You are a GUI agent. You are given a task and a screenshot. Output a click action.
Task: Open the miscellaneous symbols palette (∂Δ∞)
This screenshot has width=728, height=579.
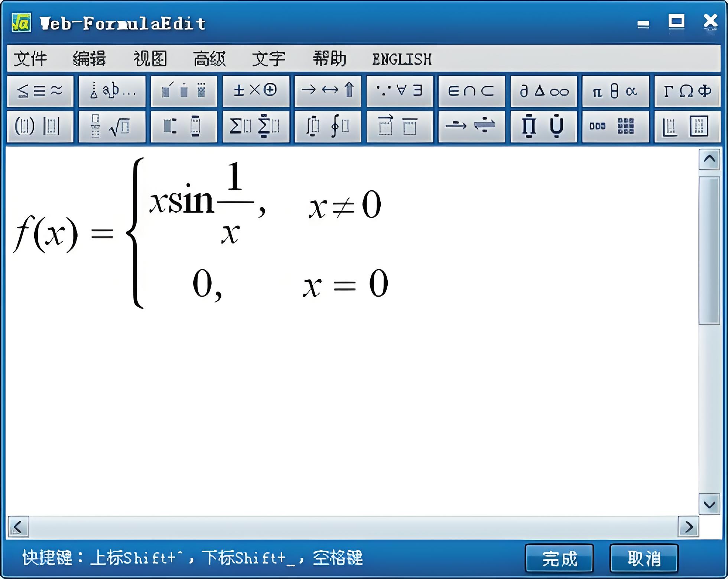coord(543,91)
